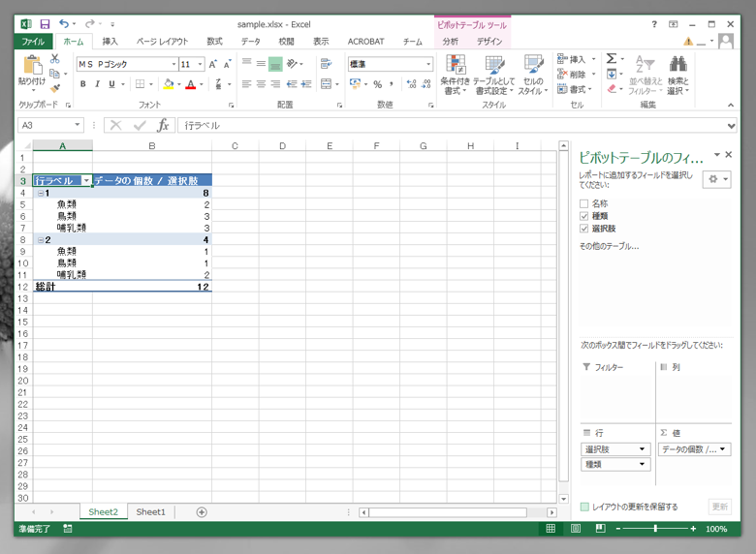Click the Percent style icon

click(378, 84)
